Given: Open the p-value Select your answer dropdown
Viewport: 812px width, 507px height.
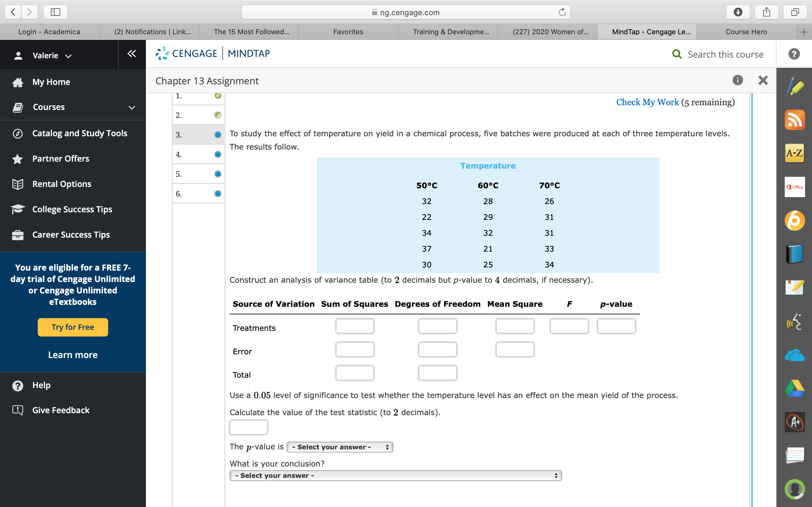Looking at the screenshot, I should (340, 447).
